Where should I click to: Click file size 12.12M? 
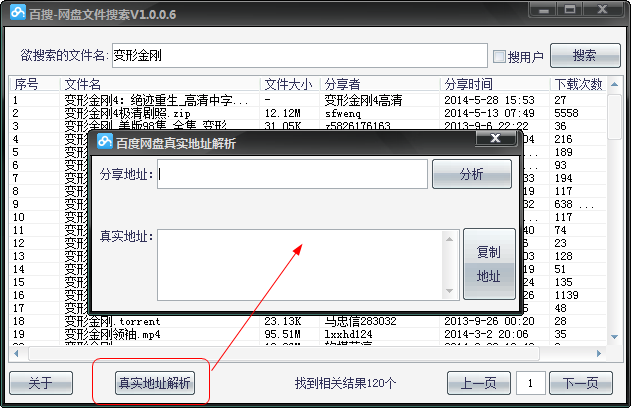pyautogui.click(x=283, y=113)
